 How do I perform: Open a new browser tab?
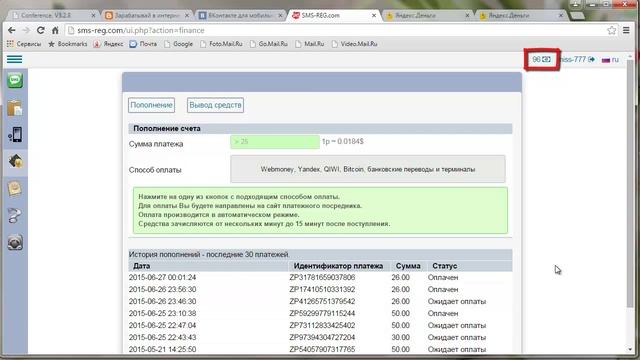point(576,16)
